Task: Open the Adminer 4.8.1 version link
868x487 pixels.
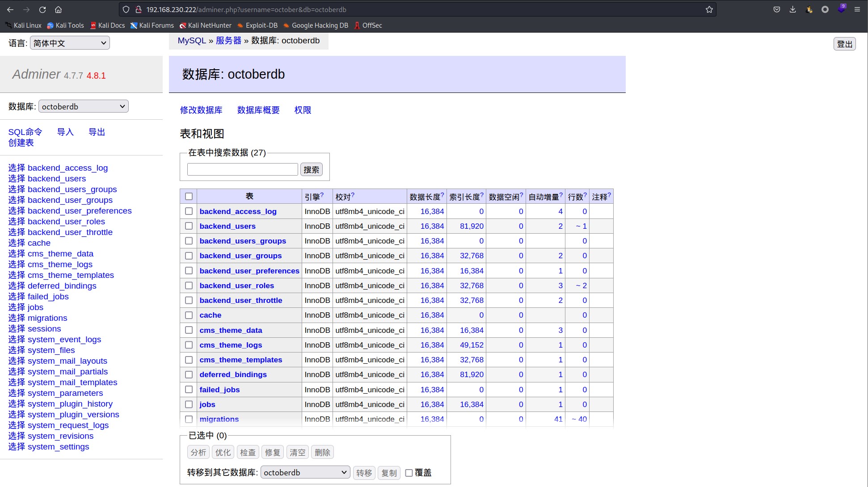Action: 96,76
